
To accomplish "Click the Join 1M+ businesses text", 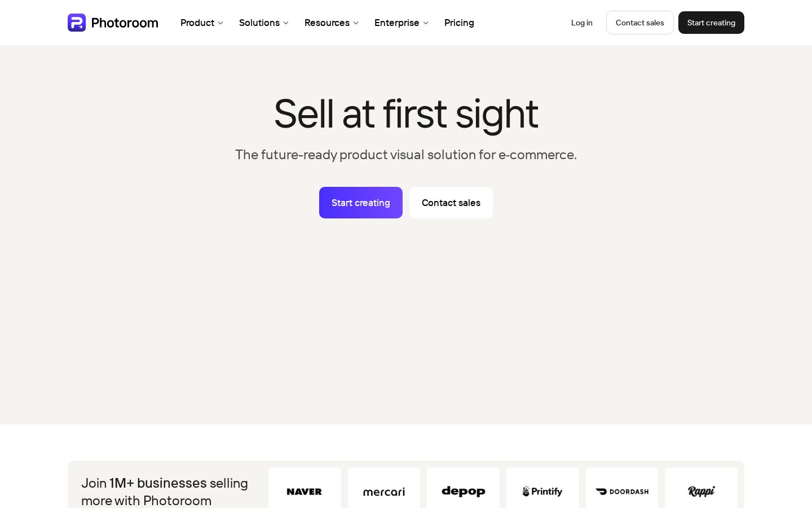I will [x=144, y=483].
